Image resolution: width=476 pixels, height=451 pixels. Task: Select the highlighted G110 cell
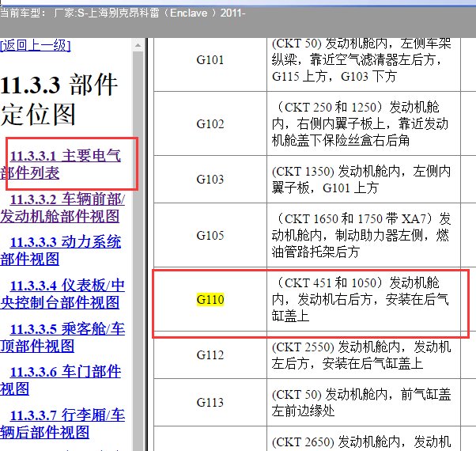(210, 300)
